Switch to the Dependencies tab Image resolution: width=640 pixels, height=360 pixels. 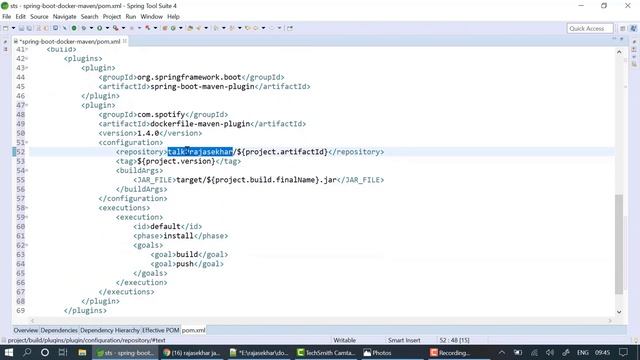pos(59,330)
